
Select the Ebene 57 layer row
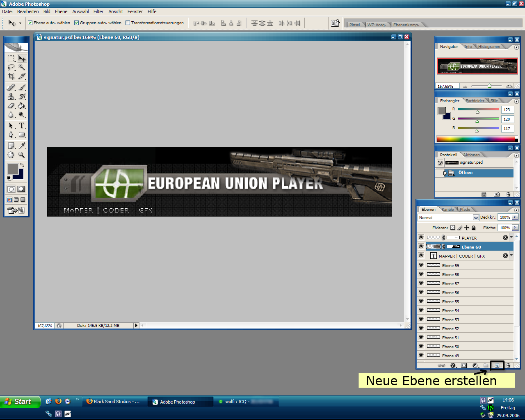click(x=465, y=283)
